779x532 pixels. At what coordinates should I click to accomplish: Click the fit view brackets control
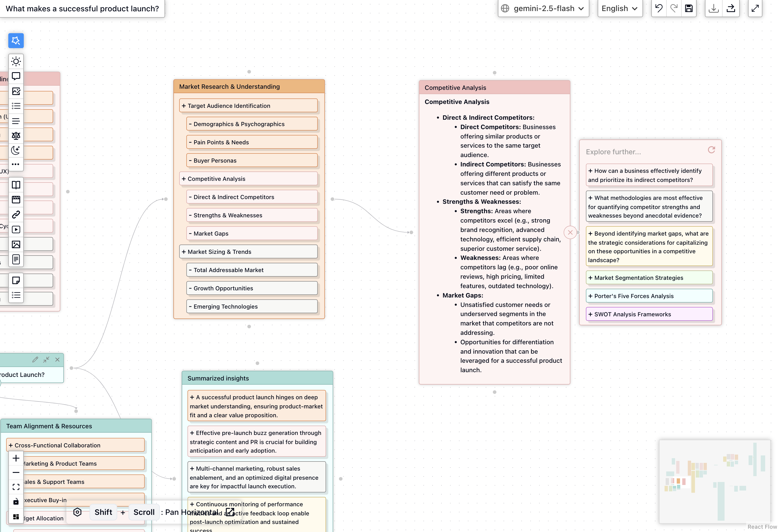click(16, 487)
